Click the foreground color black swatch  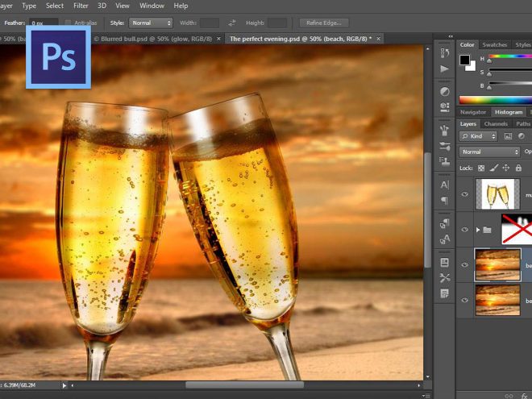[x=465, y=60]
